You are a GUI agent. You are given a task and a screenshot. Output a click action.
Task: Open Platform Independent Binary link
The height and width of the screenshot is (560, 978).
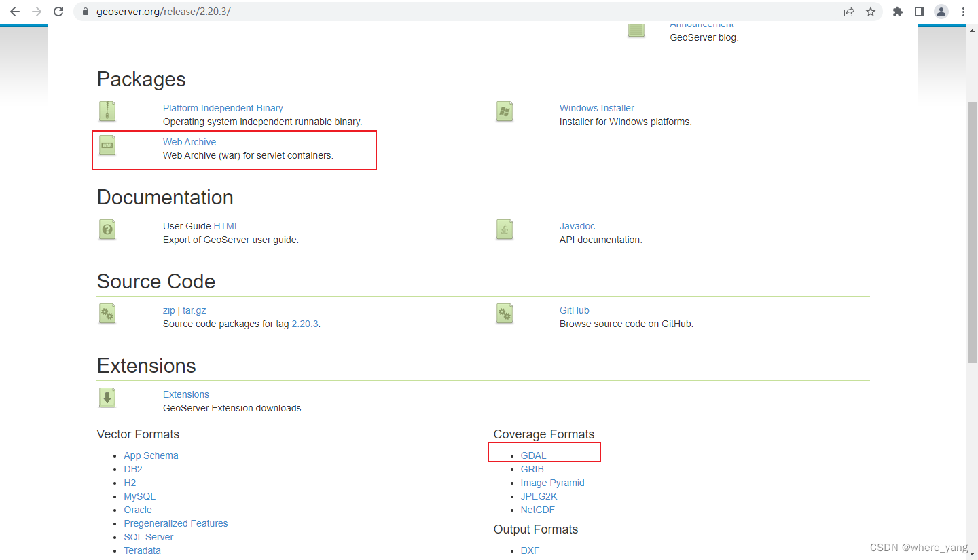[x=223, y=108]
